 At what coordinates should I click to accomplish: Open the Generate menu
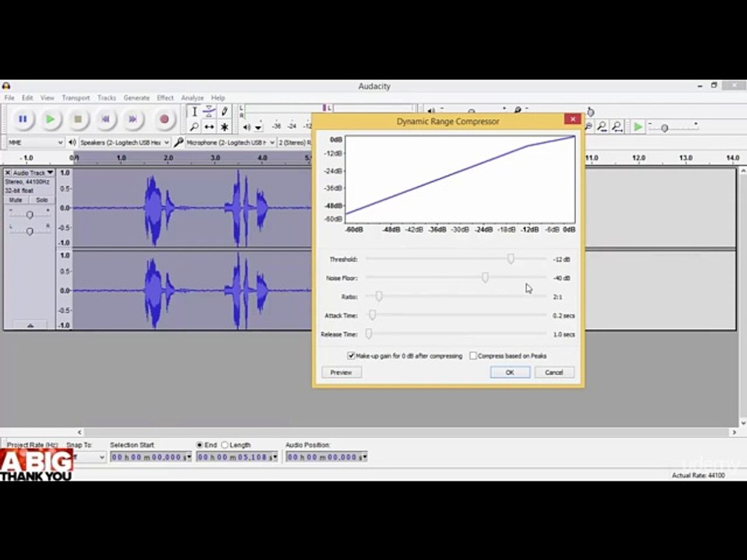(137, 98)
